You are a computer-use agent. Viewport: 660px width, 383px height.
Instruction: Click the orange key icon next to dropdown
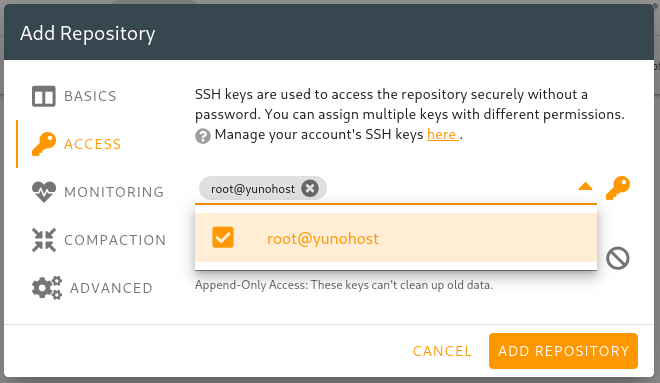click(x=618, y=188)
